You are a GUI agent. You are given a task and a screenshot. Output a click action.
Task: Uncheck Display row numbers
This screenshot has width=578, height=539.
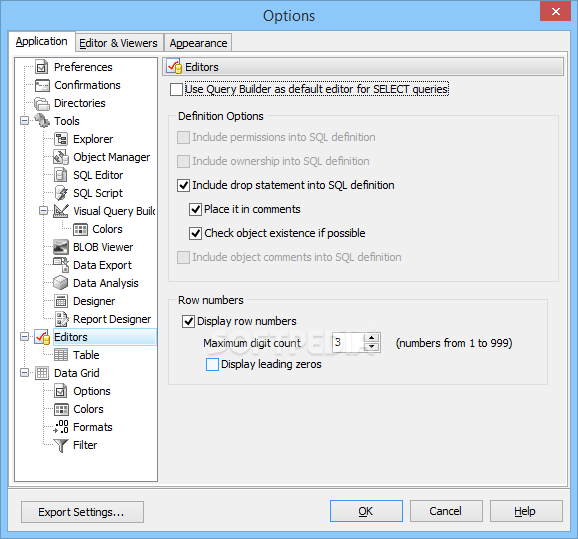click(188, 321)
